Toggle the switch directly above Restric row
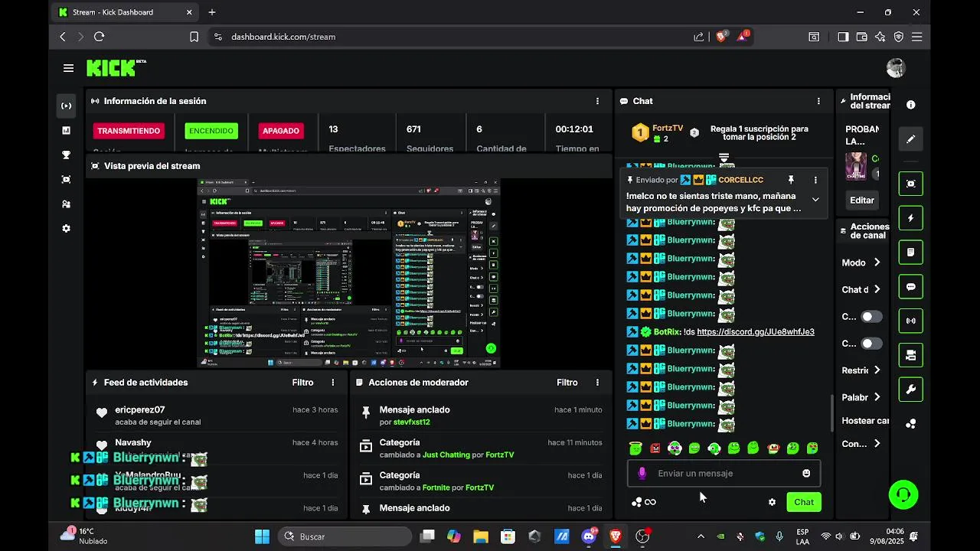The height and width of the screenshot is (551, 980). coord(871,344)
